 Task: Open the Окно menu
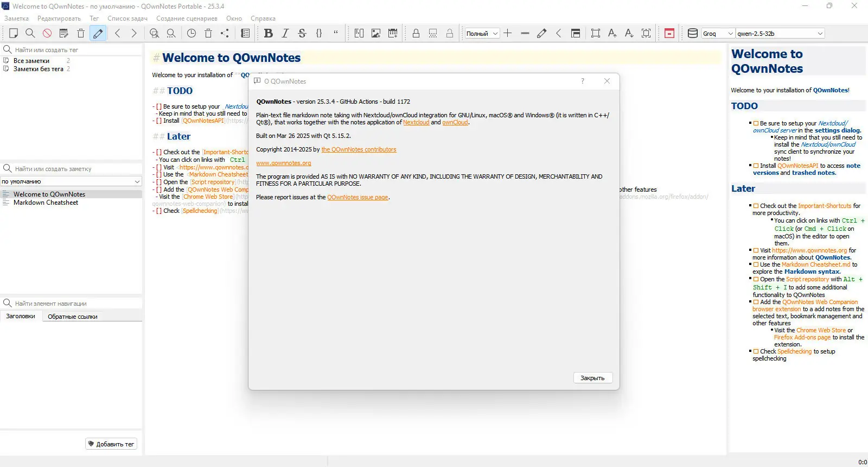click(234, 18)
